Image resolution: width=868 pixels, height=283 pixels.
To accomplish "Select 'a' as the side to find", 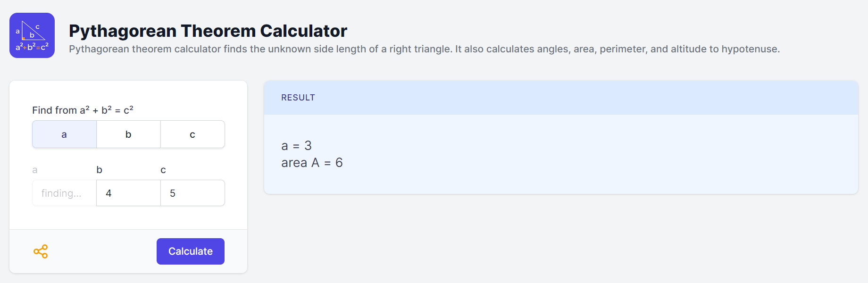I will pos(64,134).
